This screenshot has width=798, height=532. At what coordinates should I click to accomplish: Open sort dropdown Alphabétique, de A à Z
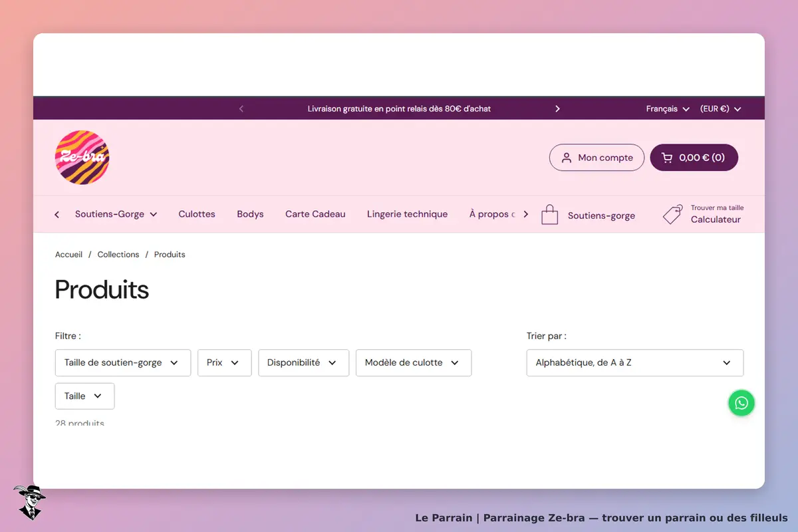(x=635, y=362)
